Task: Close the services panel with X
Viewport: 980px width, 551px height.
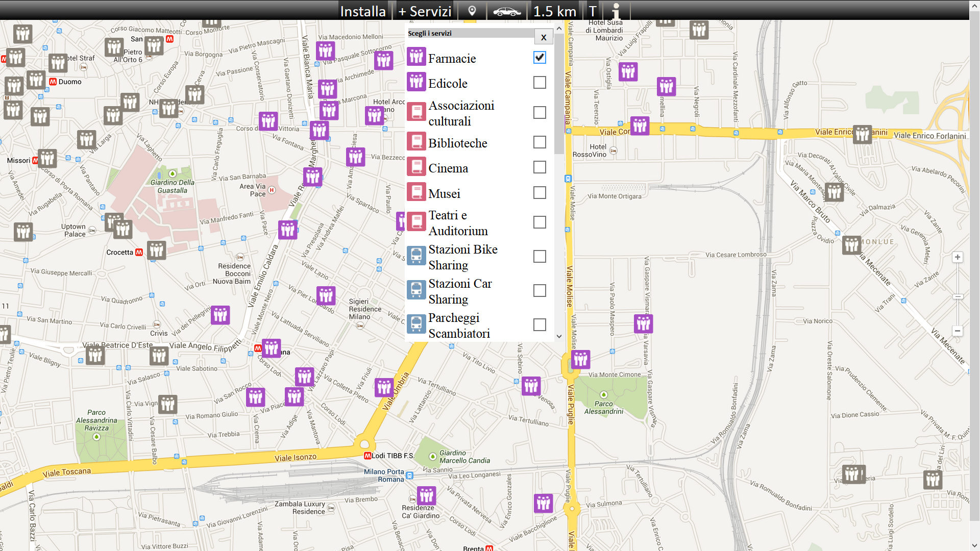Action: (544, 37)
